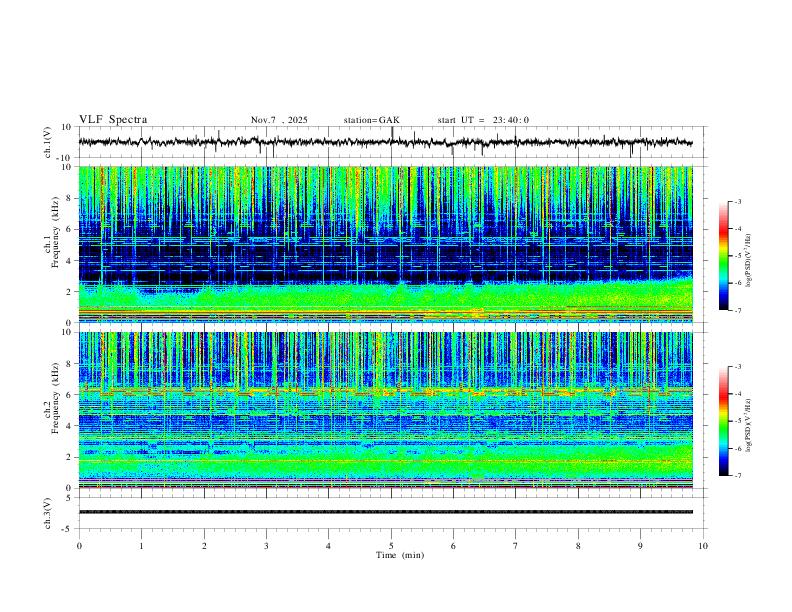Click the '-3' tick on upper colorbar
Screen dimensions: 792x612
click(737, 201)
